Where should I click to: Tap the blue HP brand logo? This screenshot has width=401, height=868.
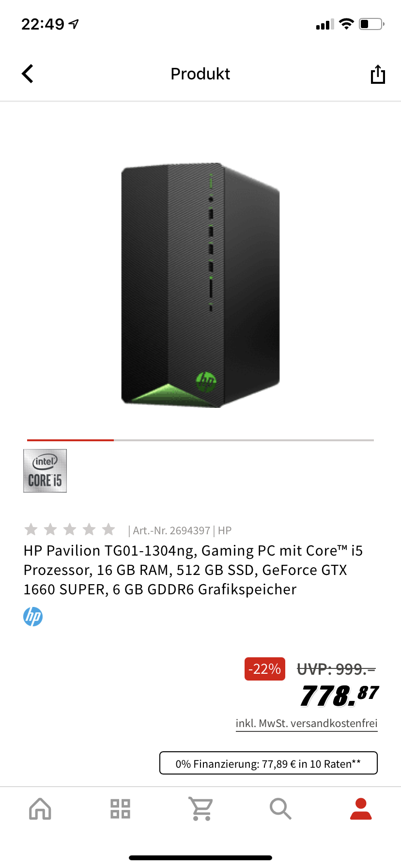(33, 617)
